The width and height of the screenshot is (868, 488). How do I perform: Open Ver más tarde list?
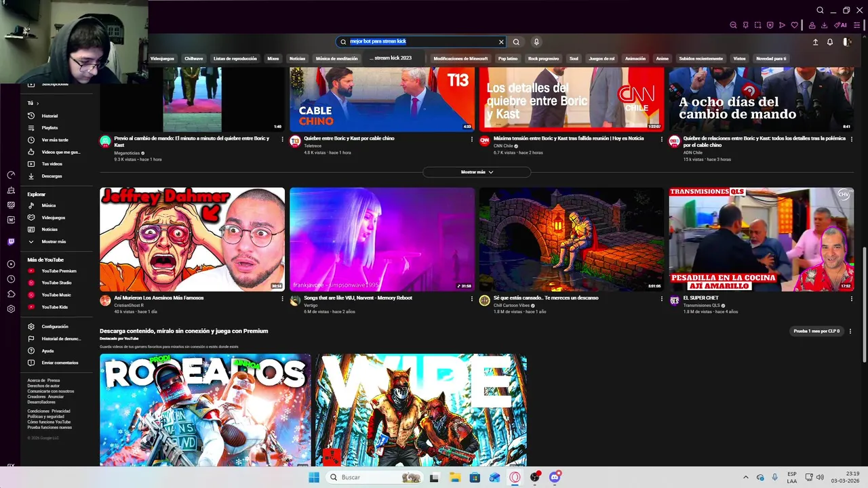pyautogui.click(x=54, y=140)
